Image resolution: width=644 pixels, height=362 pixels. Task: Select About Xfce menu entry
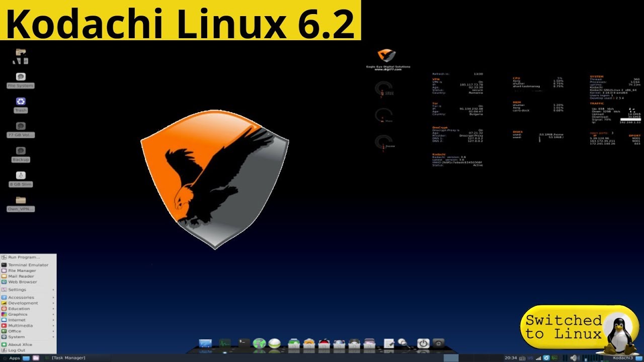coord(28,344)
